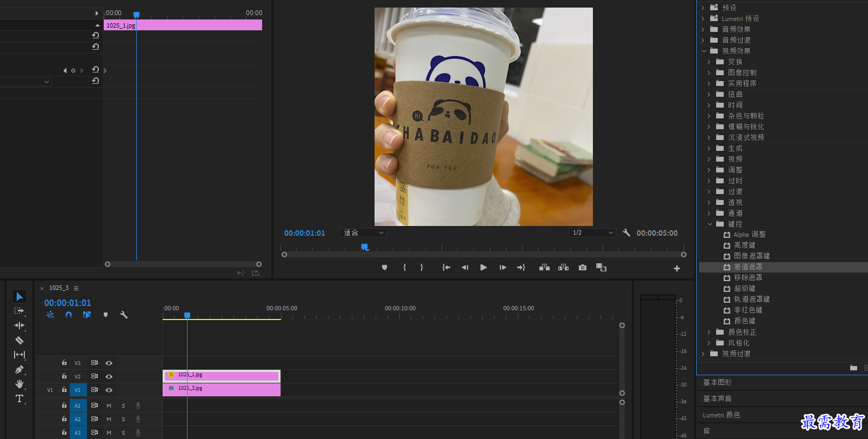Add marker in program monitor
The width and height of the screenshot is (868, 439).
point(384,268)
